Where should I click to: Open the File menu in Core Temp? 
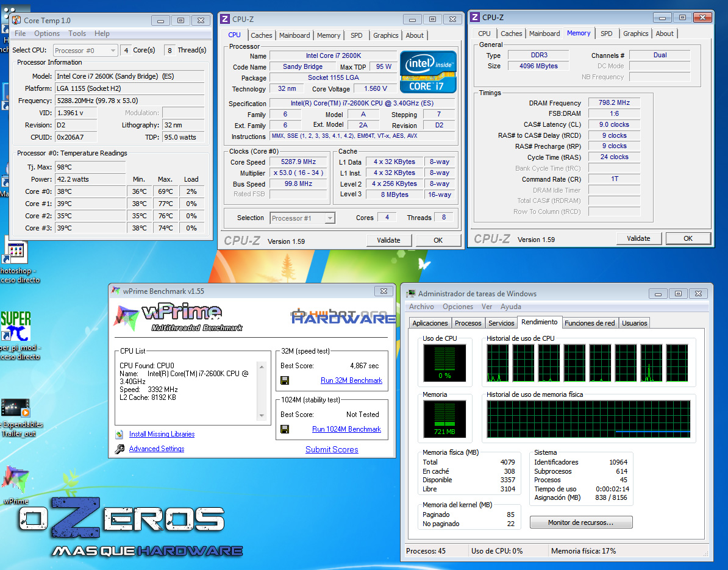click(x=20, y=34)
